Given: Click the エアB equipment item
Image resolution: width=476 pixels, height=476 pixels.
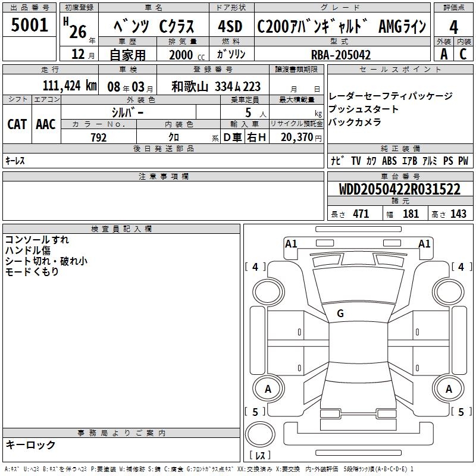Looking at the screenshot, I should [410, 161].
